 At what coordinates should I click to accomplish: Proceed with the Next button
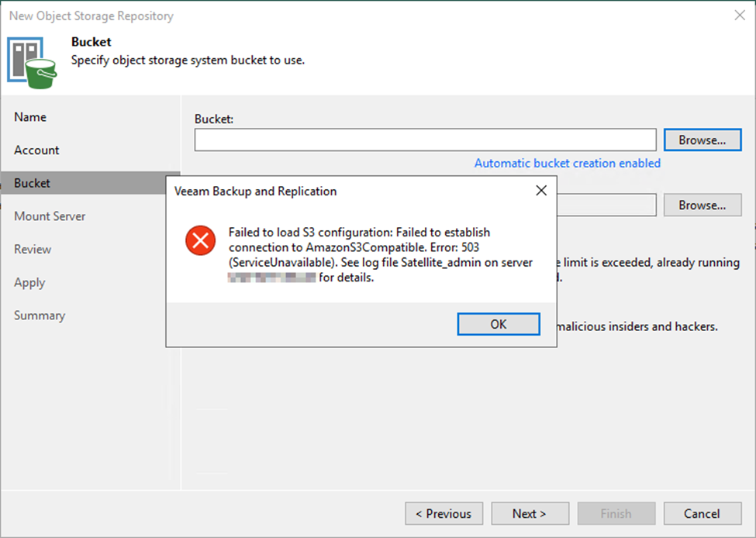[530, 513]
